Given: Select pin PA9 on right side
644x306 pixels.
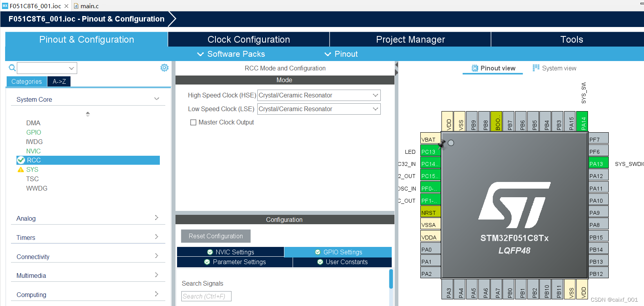Looking at the screenshot, I should coord(599,212).
